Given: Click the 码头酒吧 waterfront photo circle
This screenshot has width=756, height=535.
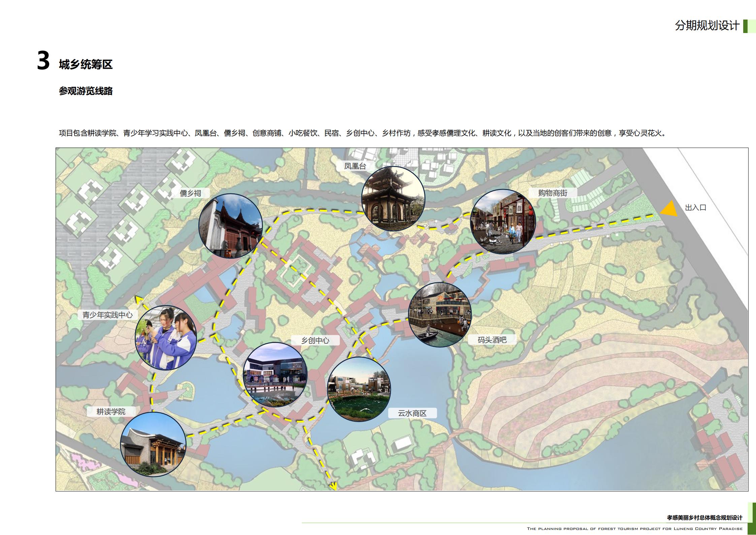Looking at the screenshot, I should [x=440, y=315].
